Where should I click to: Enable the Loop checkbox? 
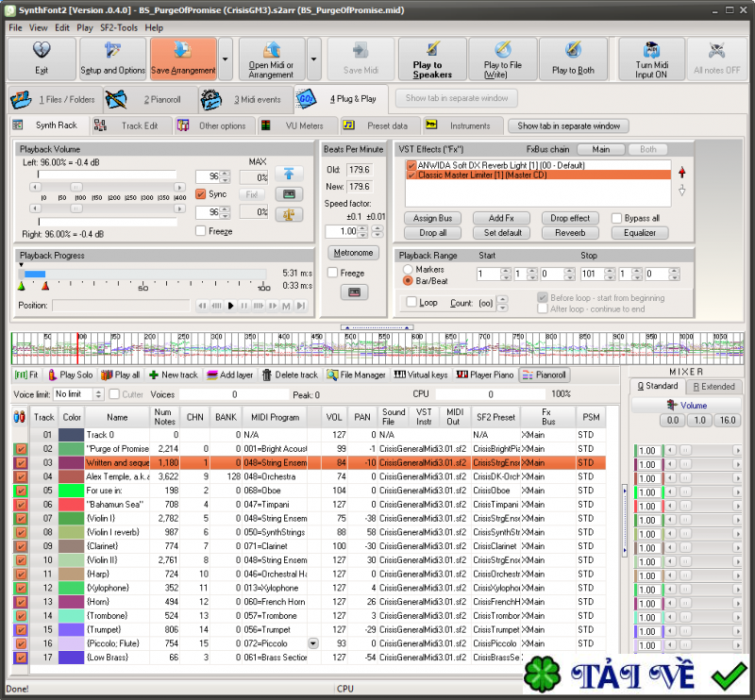[411, 303]
